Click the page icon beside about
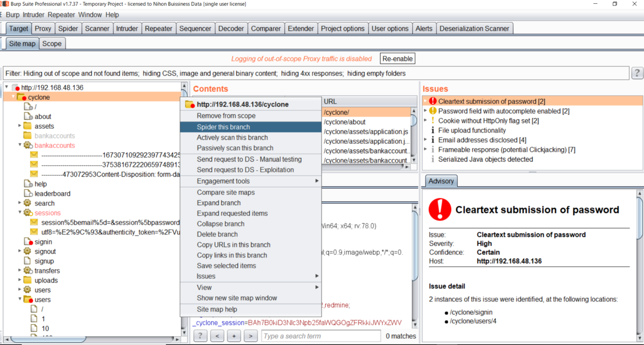This screenshot has width=644, height=345. point(27,116)
